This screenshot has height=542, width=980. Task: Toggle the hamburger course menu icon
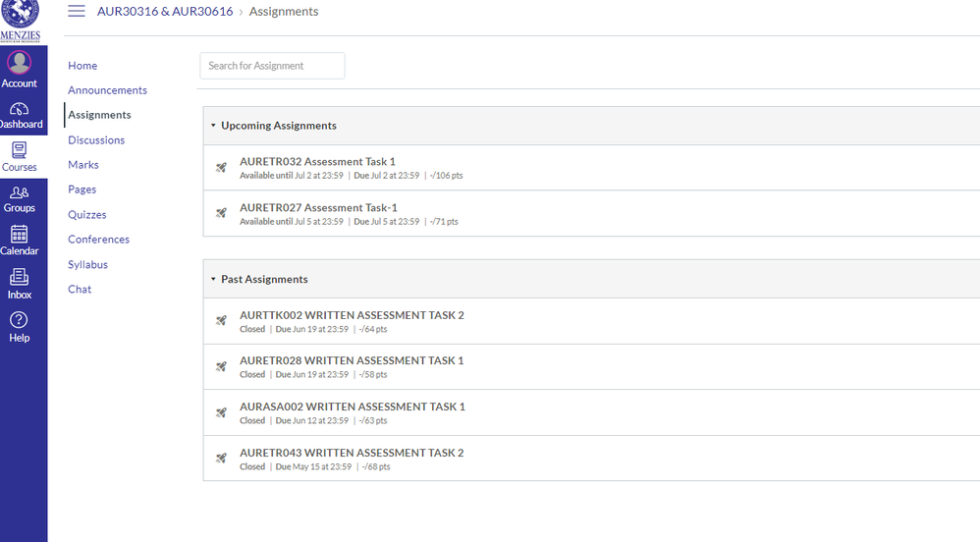pos(76,12)
